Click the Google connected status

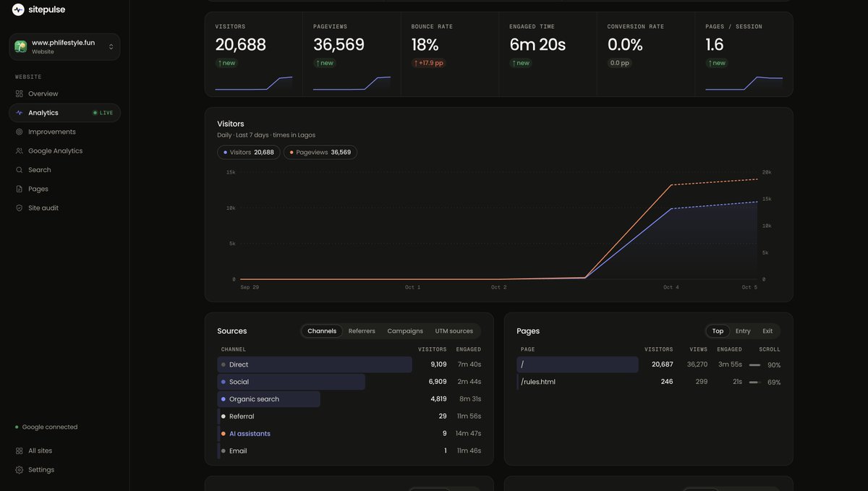click(46, 427)
